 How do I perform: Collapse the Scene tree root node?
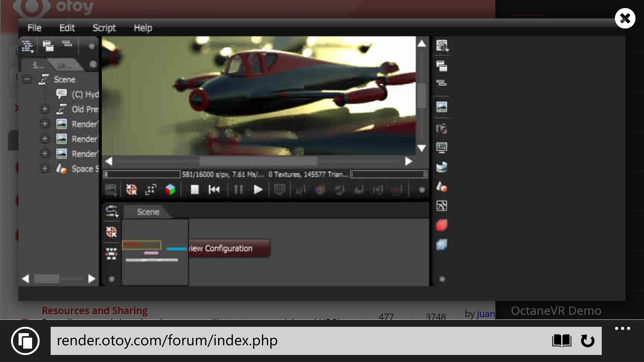coord(28,80)
